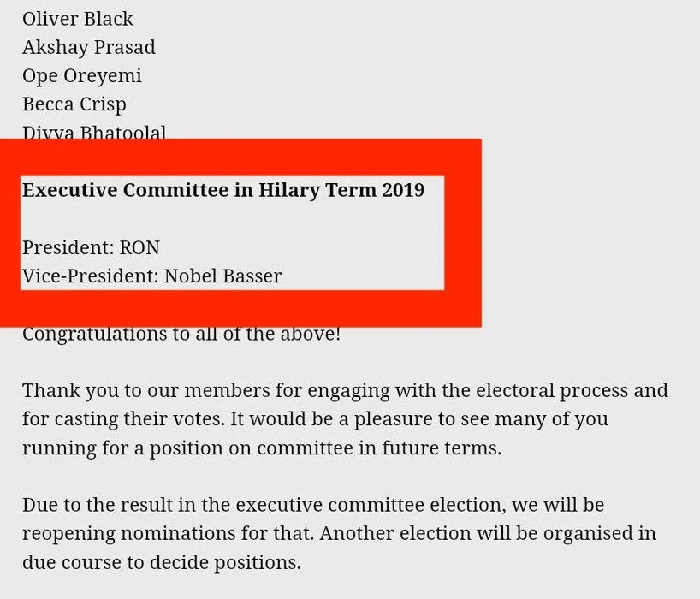Image resolution: width=700 pixels, height=599 pixels.
Task: Click the Thank you to our members paragraph
Action: pyautogui.click(x=345, y=418)
